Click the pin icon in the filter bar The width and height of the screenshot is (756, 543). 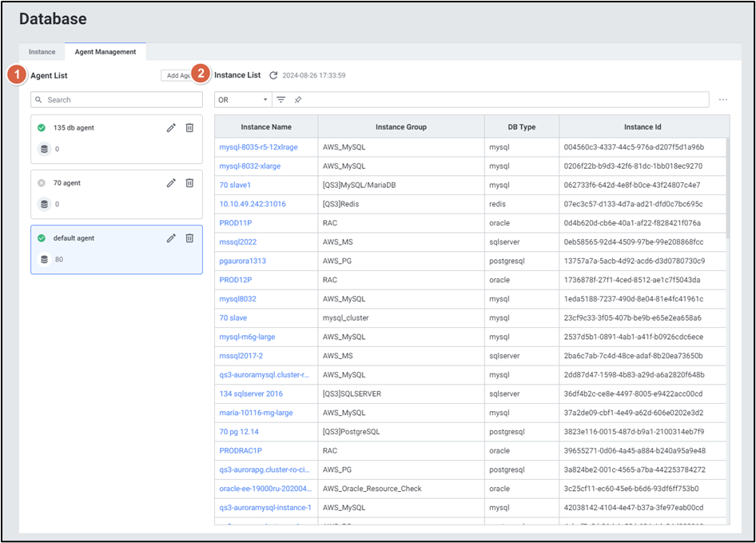(x=297, y=100)
